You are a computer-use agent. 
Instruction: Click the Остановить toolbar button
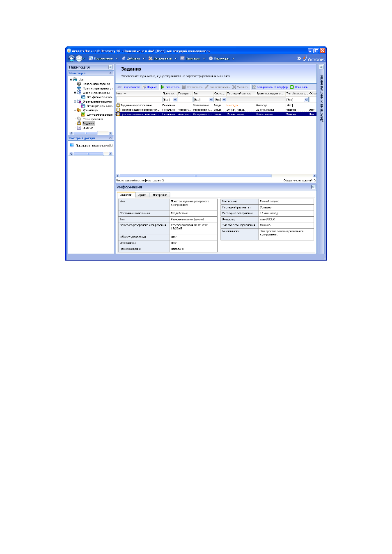pos(192,87)
